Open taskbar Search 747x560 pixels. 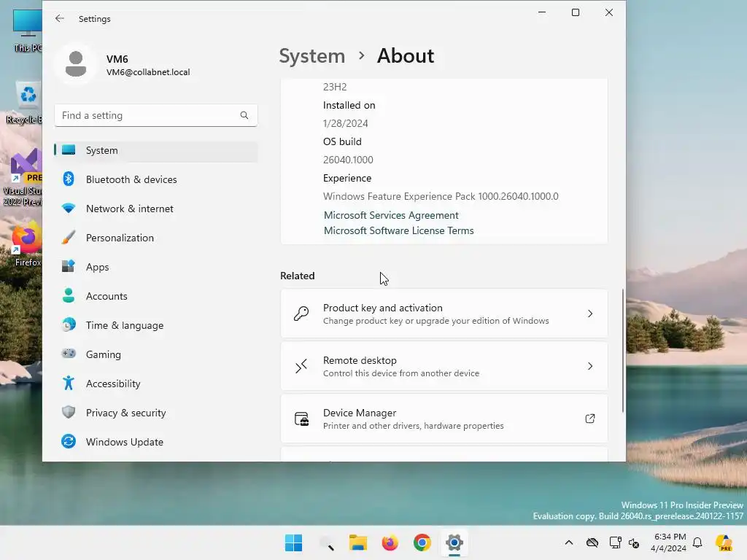click(326, 542)
